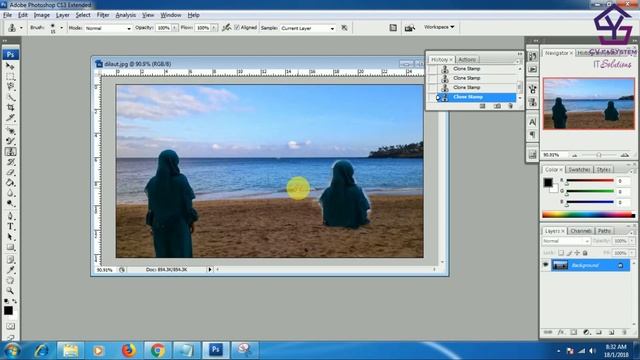Select the Crop tool
Screen dimensions: 640x360
click(x=10, y=107)
